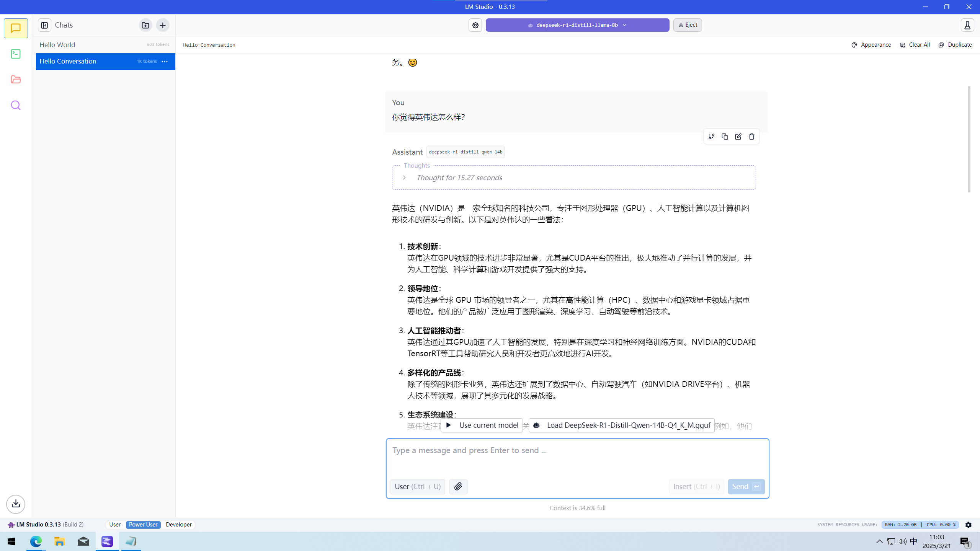Switch to Developer mode

click(x=179, y=525)
